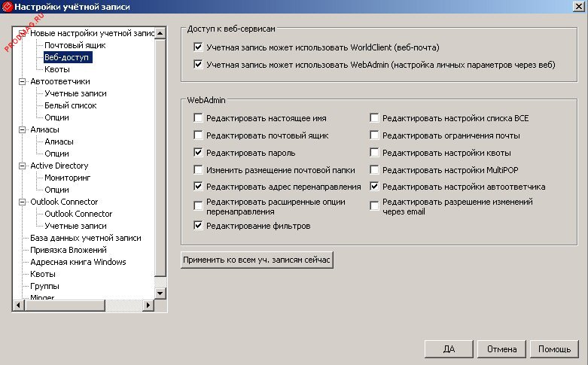Toggle 'Редактировать настройки автоответчика' checkbox
Viewport: 588px width, 365px height.
[x=374, y=187]
